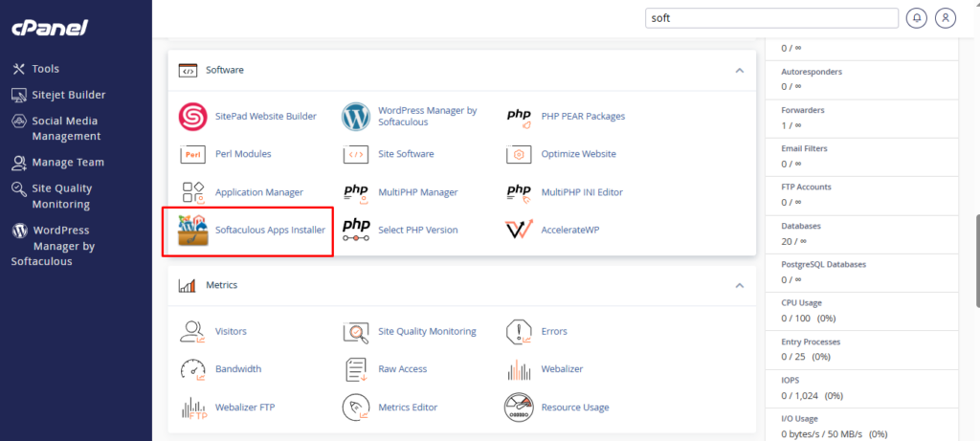Open the Site Software icon
Viewport: 980px width, 441px height.
pos(356,154)
